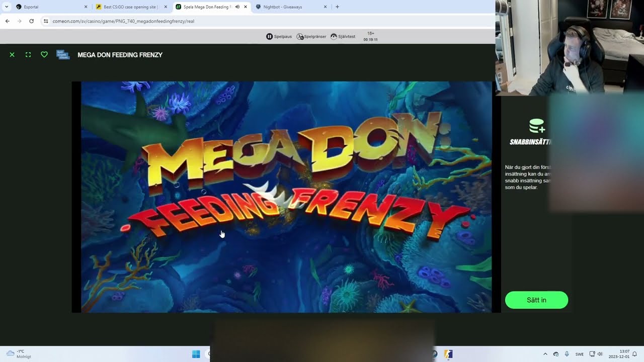Close the Mega Don Feeding Frenzy game
The image size is (644, 362).
[x=12, y=55]
